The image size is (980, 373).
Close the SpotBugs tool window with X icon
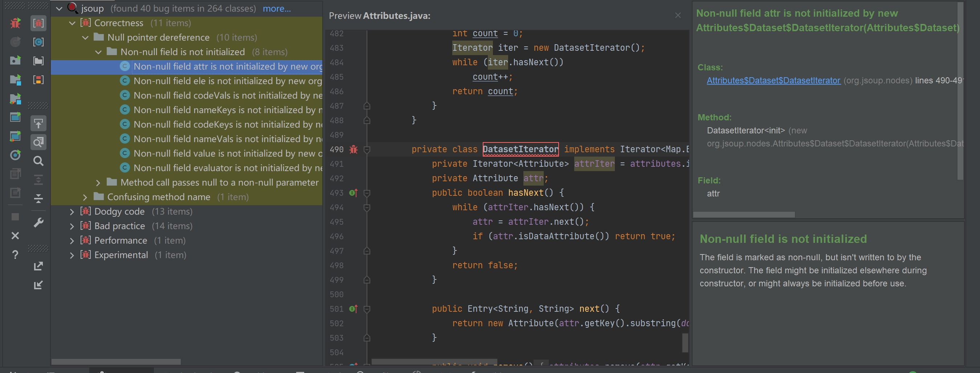pos(15,236)
